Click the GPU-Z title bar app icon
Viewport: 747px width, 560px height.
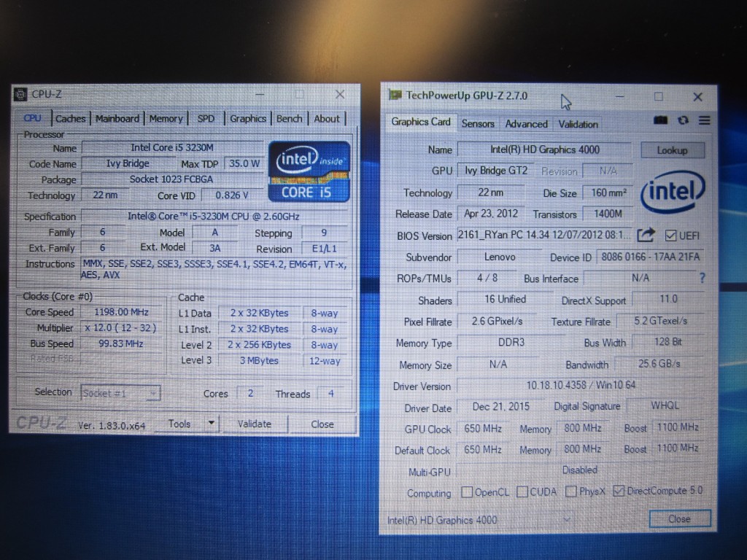(x=395, y=95)
